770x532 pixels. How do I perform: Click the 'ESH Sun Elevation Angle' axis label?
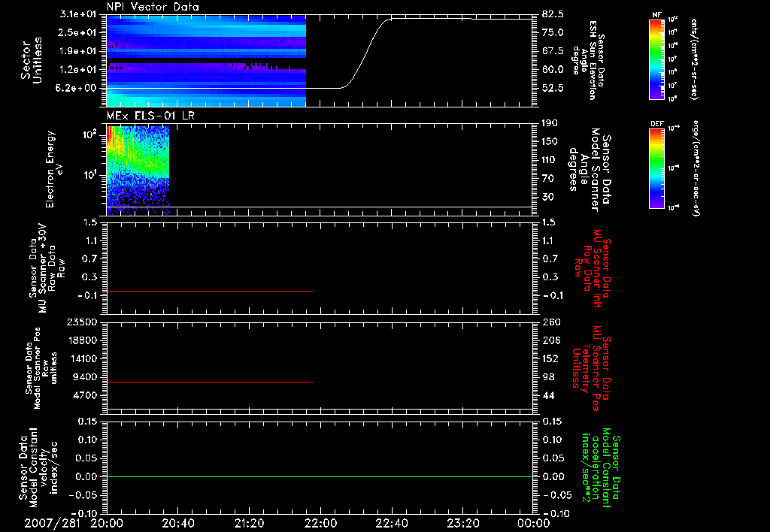[588, 60]
